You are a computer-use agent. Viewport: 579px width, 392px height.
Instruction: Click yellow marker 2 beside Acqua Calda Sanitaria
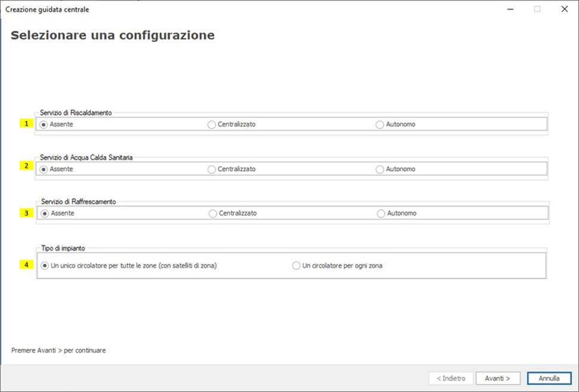point(26,166)
